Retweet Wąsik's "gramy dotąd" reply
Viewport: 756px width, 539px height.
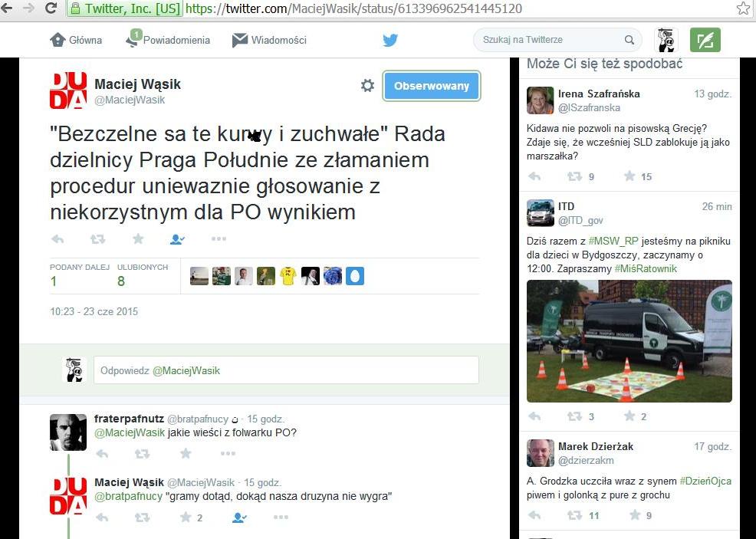coord(142,518)
